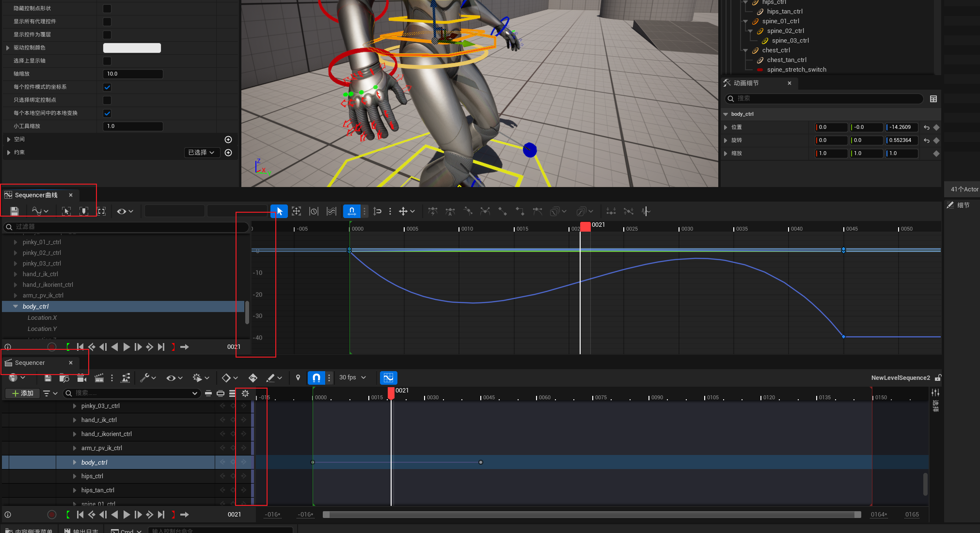Click play forward in the lower Sequencer transport
Image resolution: width=980 pixels, height=533 pixels.
126,515
